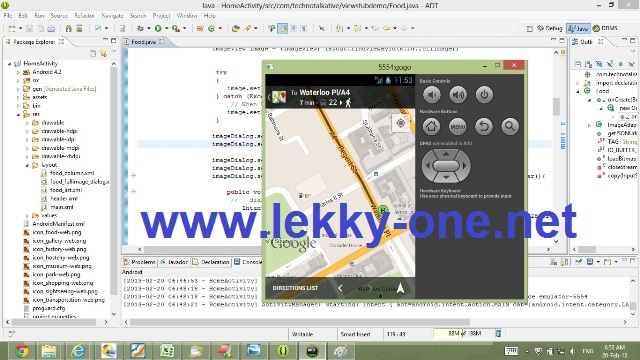The image size is (640, 360).
Task: Switch to the DDMS perspective
Action: [x=605, y=28]
